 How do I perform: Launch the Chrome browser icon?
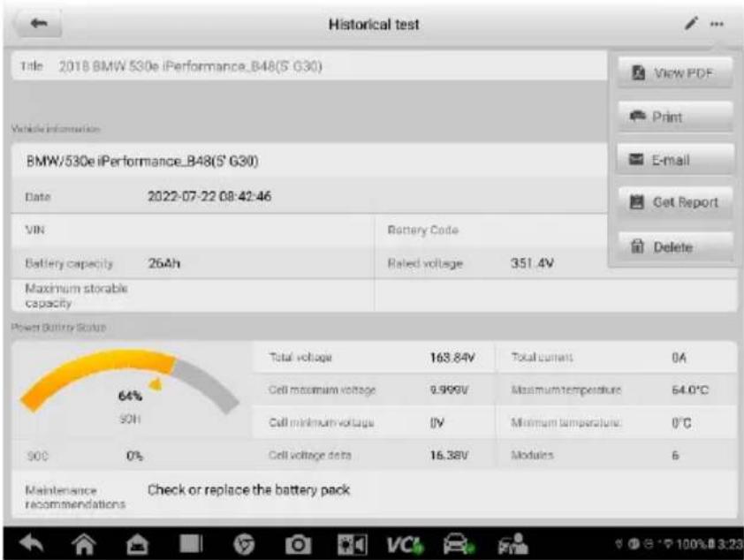(x=244, y=544)
